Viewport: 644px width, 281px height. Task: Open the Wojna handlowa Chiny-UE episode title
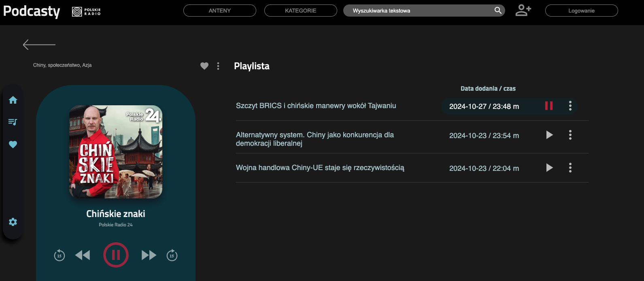coord(320,168)
